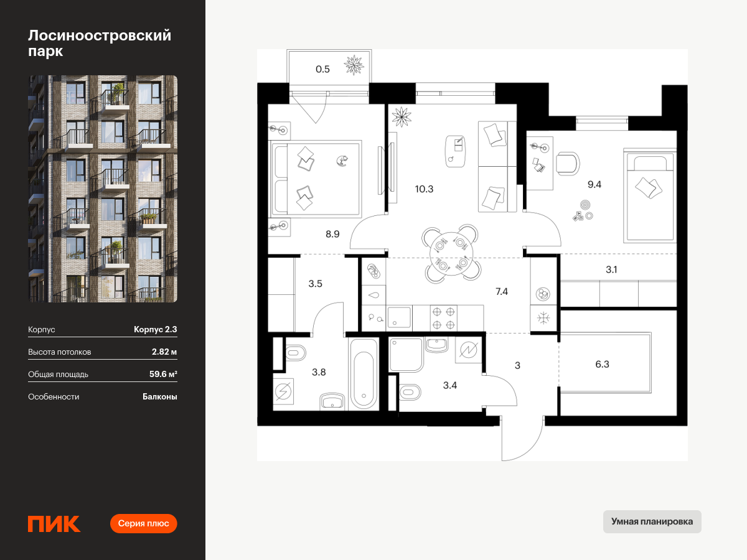Screen dimensions: 747x560
Task: Click the shower cabin icon
Action: 406,355
